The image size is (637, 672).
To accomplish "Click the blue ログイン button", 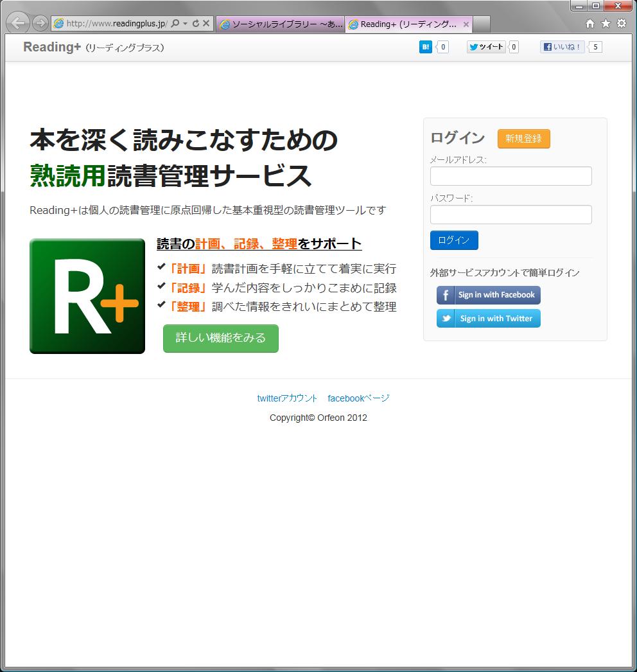I will click(453, 240).
